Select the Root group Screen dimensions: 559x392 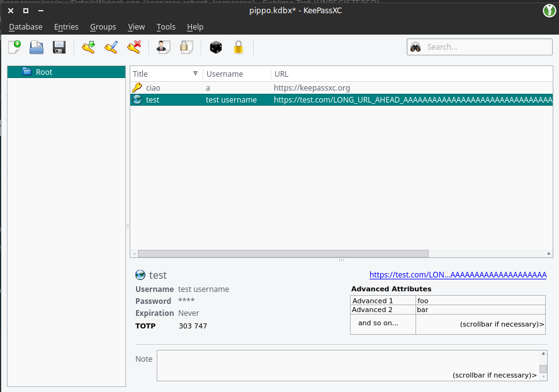click(x=66, y=72)
